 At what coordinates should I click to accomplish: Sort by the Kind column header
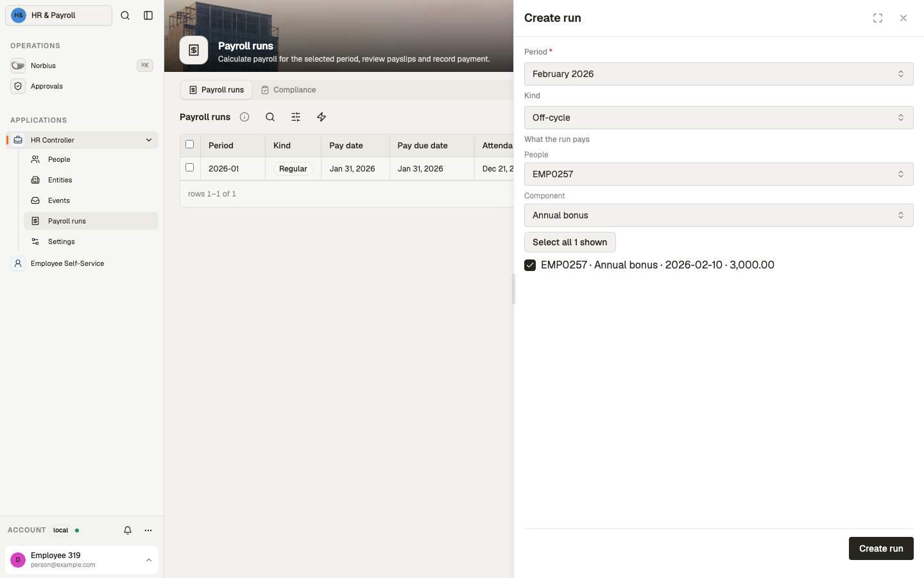click(x=293, y=146)
